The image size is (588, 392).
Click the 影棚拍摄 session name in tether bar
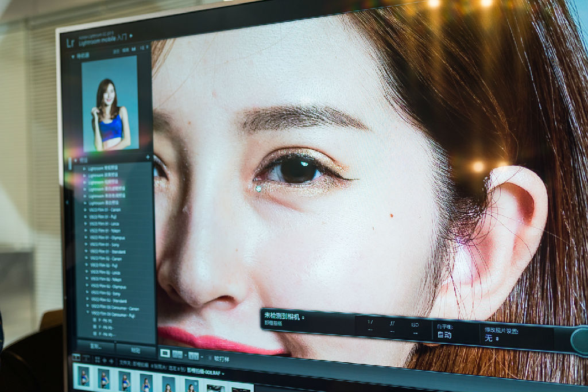click(x=273, y=323)
